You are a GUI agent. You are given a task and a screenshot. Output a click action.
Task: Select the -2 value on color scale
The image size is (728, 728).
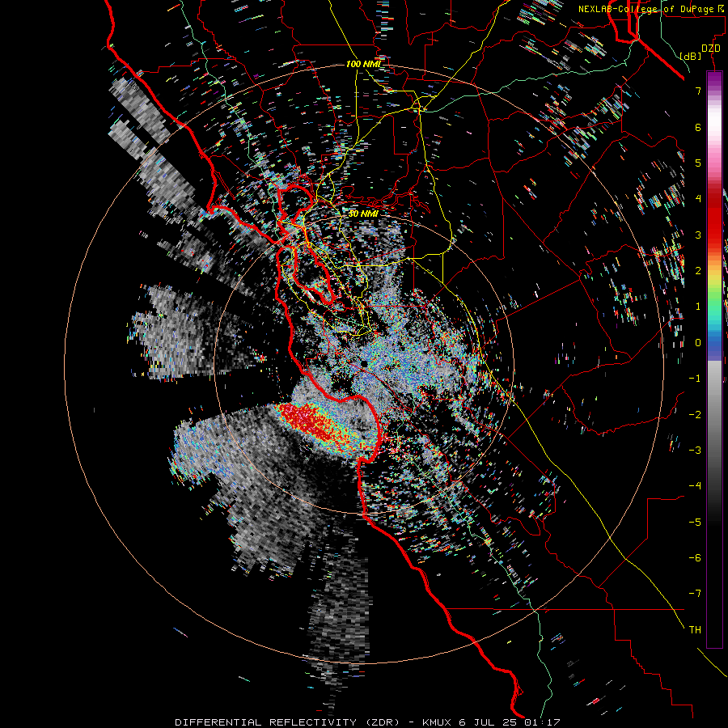tap(695, 415)
